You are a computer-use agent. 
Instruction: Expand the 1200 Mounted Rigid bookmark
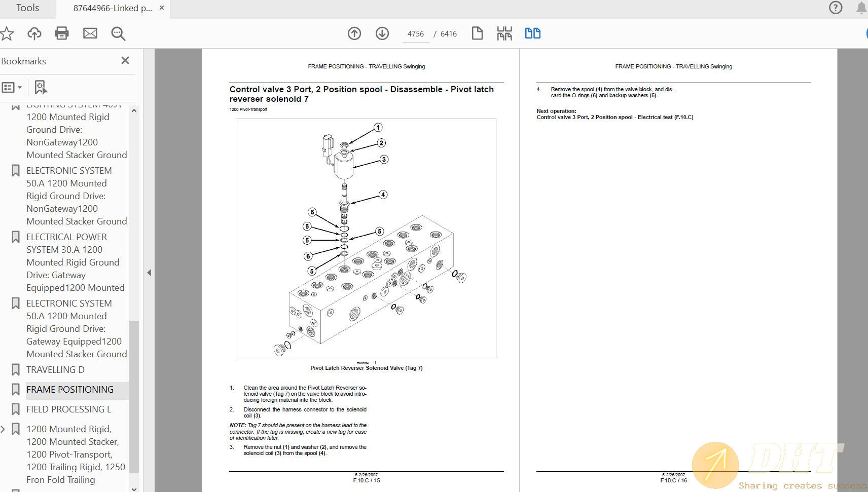pos(3,429)
